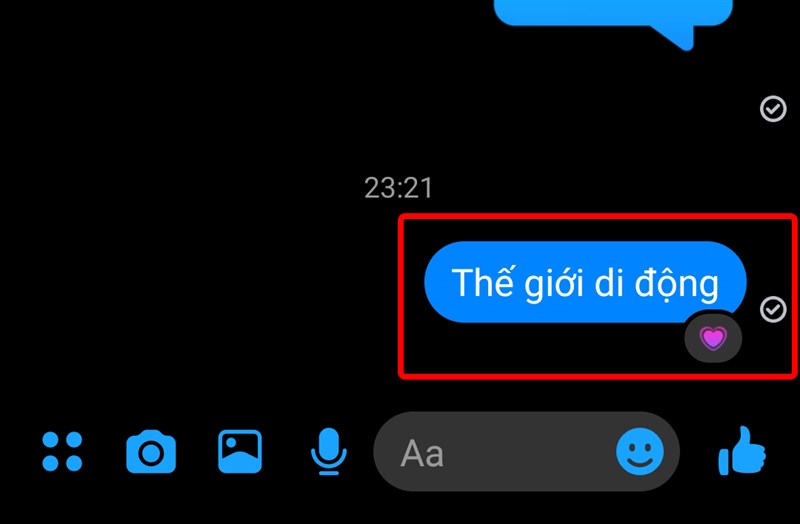
Task: Send a thumbs-up like
Action: click(x=742, y=451)
